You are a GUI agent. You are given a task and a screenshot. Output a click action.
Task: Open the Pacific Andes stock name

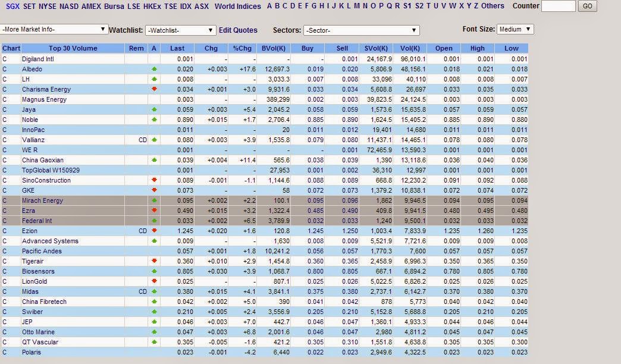click(x=42, y=251)
